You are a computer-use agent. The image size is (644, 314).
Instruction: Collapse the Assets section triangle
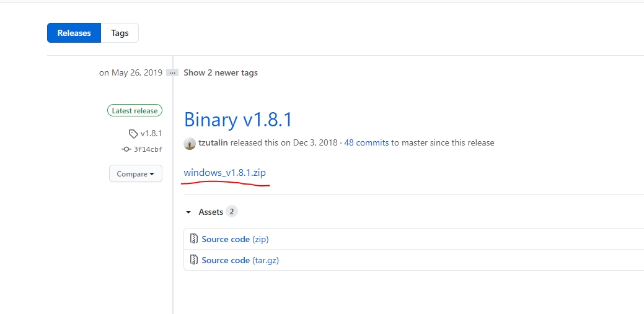[x=189, y=212]
